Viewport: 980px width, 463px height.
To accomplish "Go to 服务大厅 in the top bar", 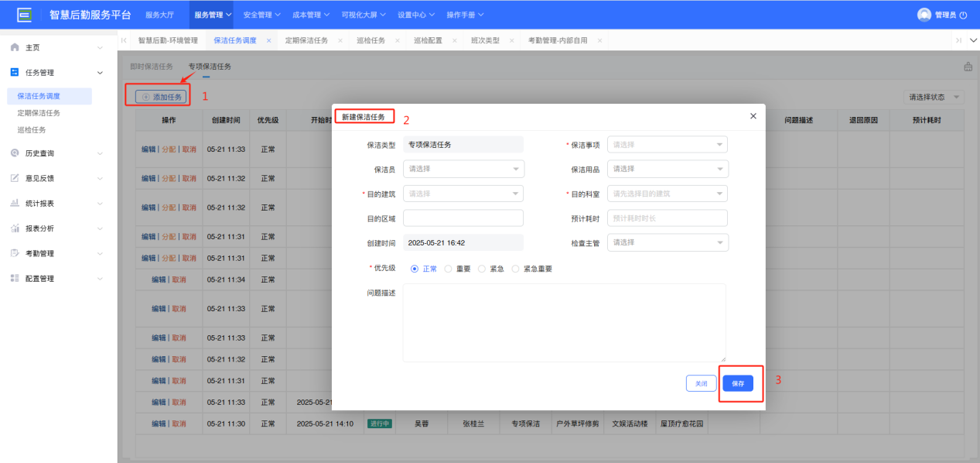I will pyautogui.click(x=160, y=15).
